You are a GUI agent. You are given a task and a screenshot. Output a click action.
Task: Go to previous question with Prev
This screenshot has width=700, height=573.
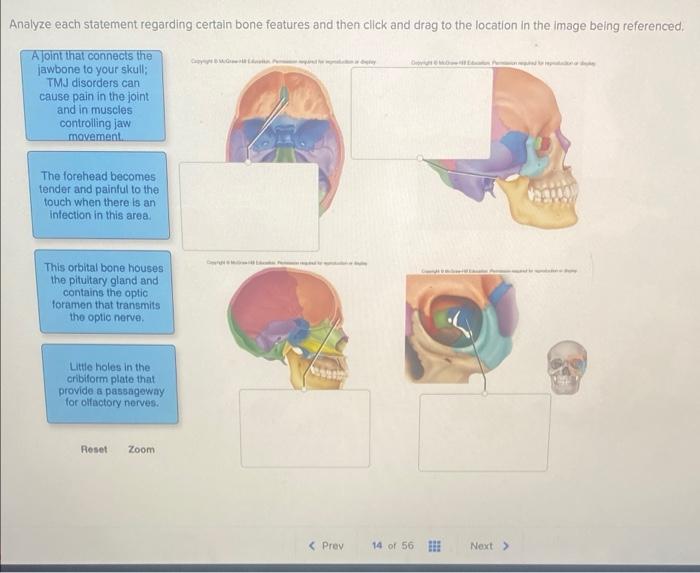327,546
